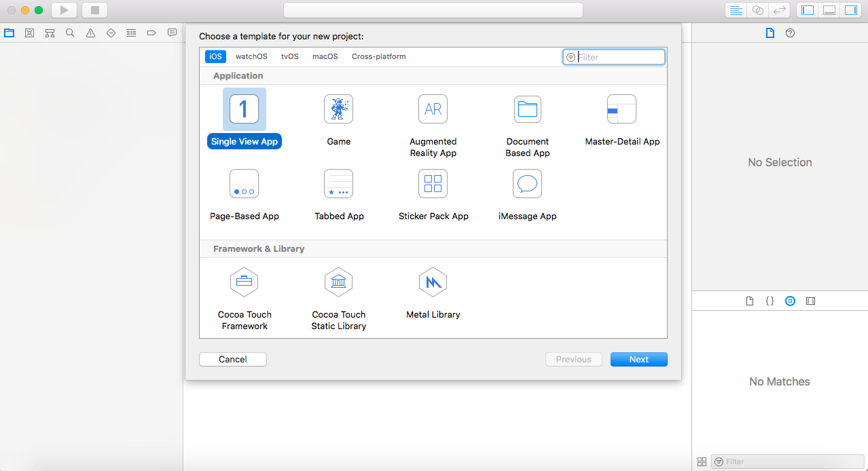Screen dimensions: 868x471
Task: Switch to the macOS template tab
Action: pyautogui.click(x=325, y=56)
